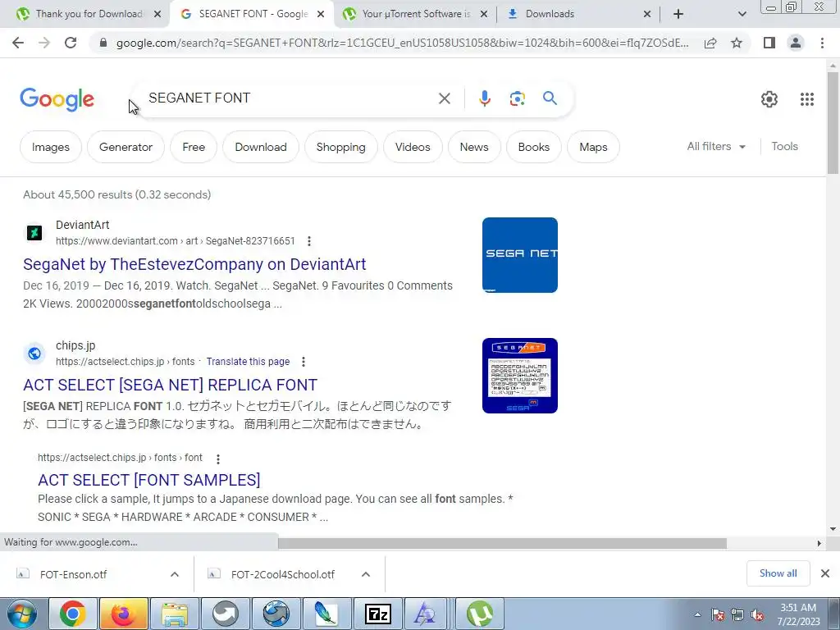Open SegaNet by TheEstevezCompany result

tap(194, 264)
